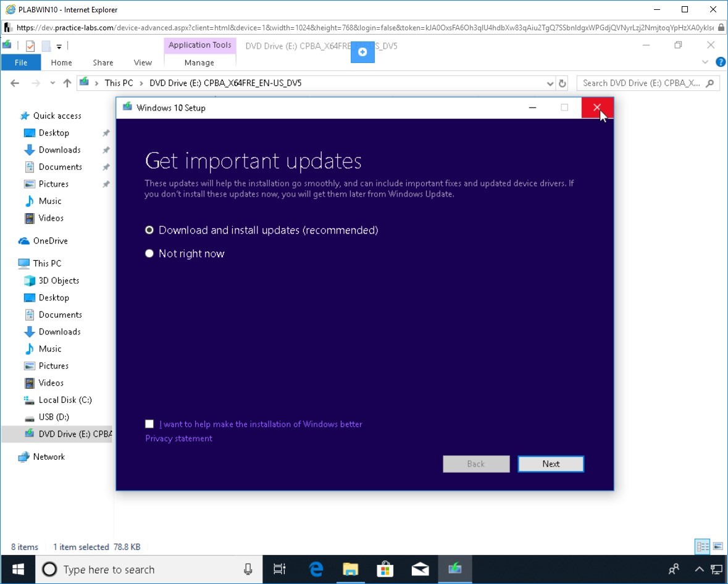The width and height of the screenshot is (728, 584).
Task: Open the View ribbon tab
Action: [143, 62]
